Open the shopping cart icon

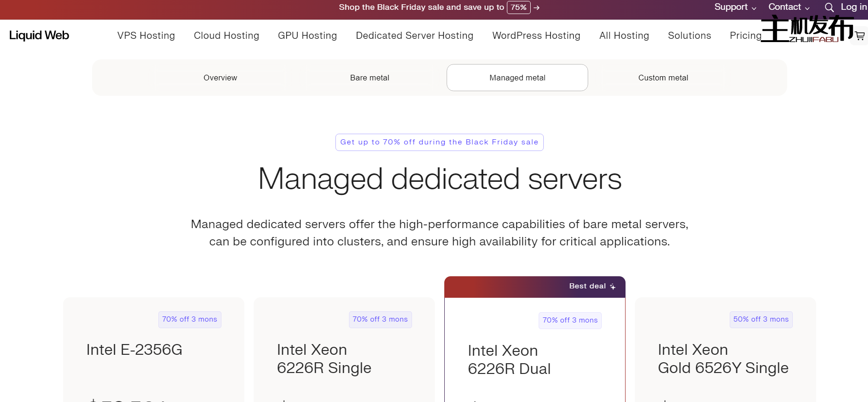(x=860, y=36)
